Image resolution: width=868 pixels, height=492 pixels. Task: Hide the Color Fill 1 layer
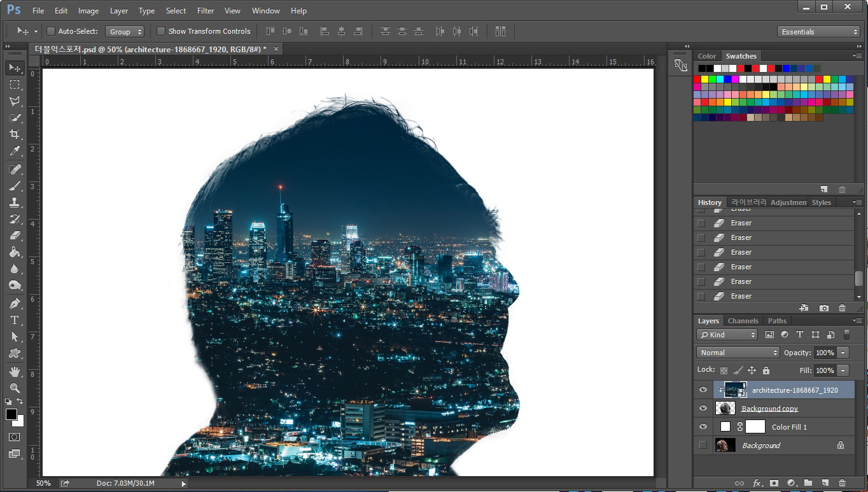click(x=703, y=427)
